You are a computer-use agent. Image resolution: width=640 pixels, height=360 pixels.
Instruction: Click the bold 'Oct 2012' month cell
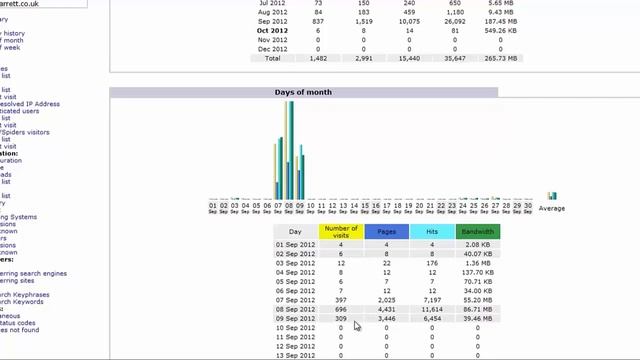tap(272, 31)
